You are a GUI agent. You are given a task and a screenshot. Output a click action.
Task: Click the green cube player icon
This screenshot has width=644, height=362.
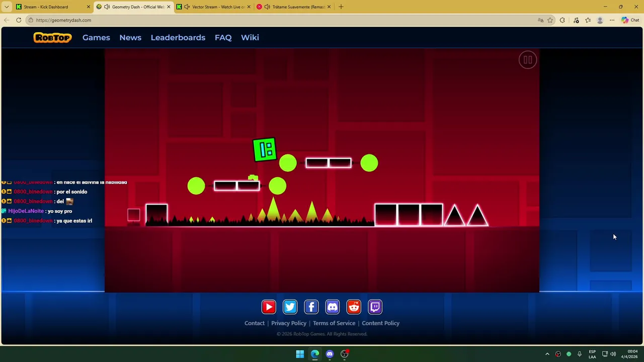(x=265, y=150)
